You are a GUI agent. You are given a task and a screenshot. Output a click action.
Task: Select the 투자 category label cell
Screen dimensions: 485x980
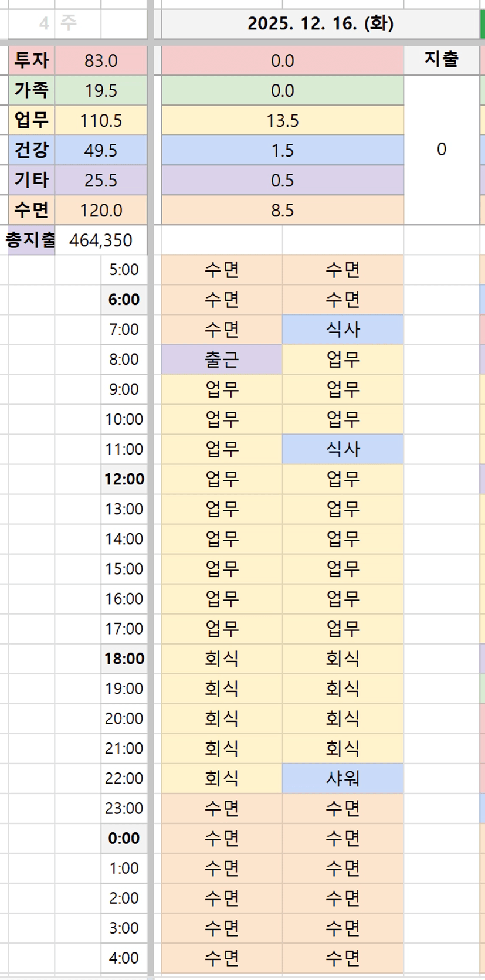tap(32, 60)
